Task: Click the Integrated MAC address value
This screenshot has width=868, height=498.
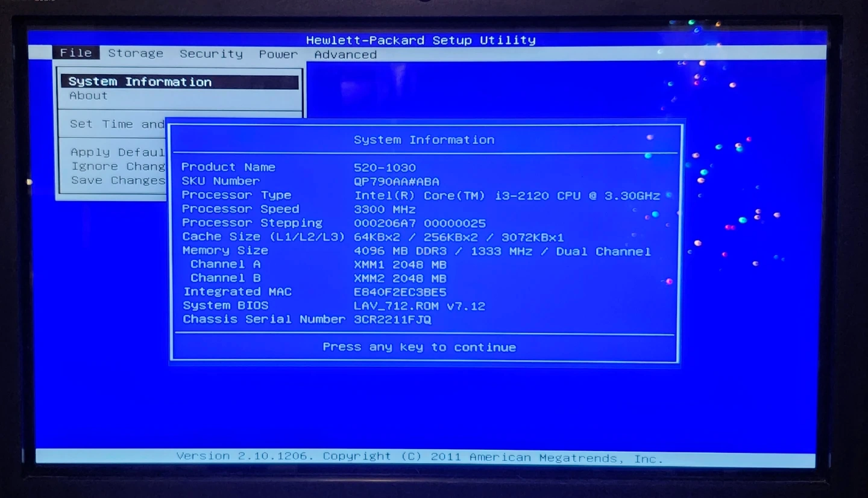Action: [x=400, y=292]
